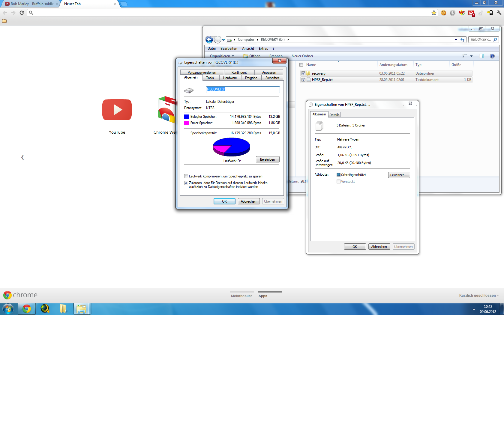
Task: Open the yellow folder taskbar icon
Action: click(x=63, y=309)
